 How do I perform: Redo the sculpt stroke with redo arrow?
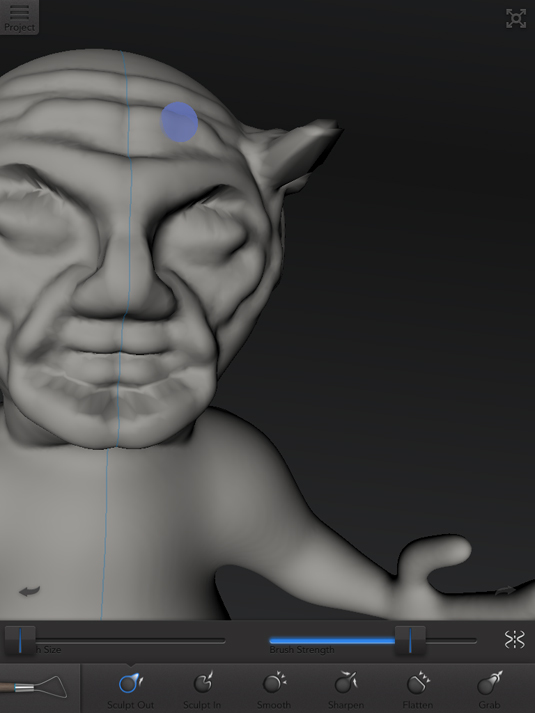(x=505, y=590)
